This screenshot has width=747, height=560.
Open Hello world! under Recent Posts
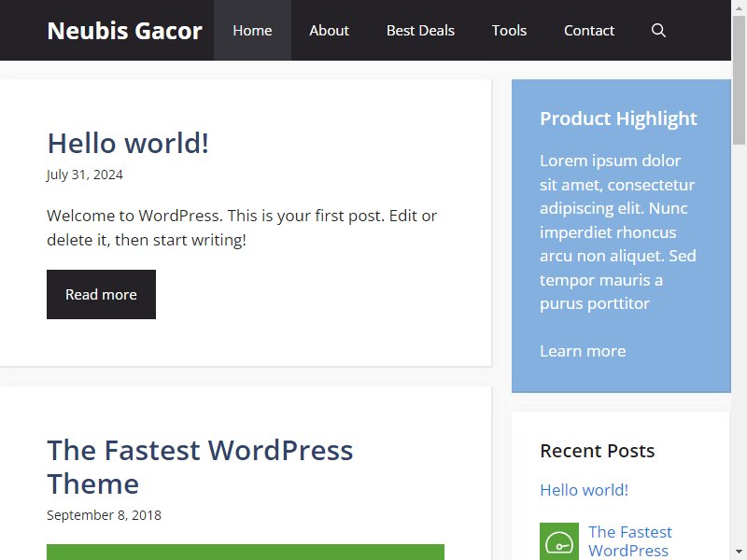(x=585, y=490)
